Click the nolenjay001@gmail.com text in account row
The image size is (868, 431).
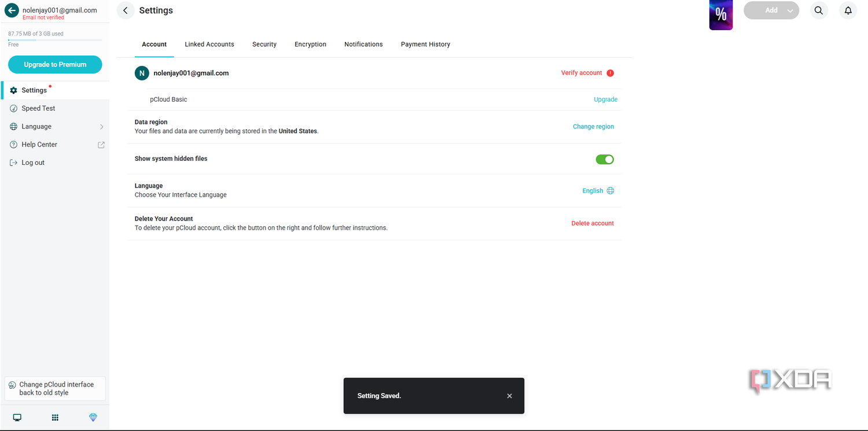191,73
